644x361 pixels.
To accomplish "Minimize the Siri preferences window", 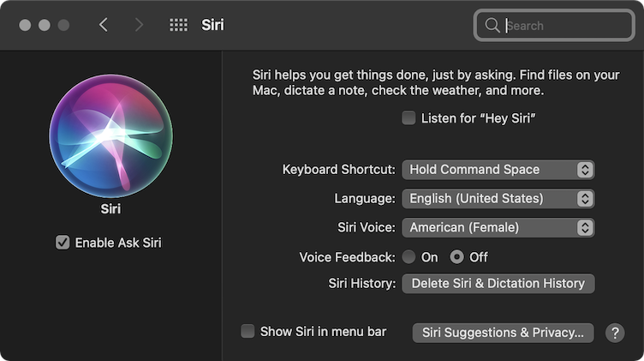I will click(x=45, y=25).
